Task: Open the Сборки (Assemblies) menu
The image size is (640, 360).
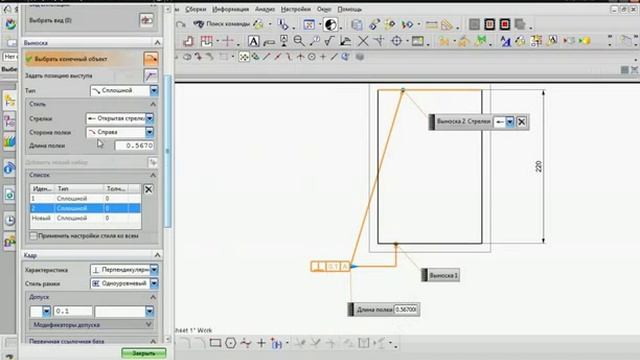Action: pyautogui.click(x=196, y=9)
